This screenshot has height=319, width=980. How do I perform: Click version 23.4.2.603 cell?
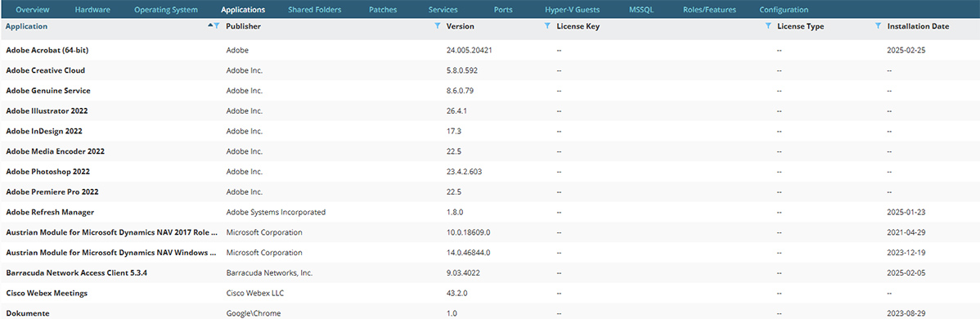(465, 172)
